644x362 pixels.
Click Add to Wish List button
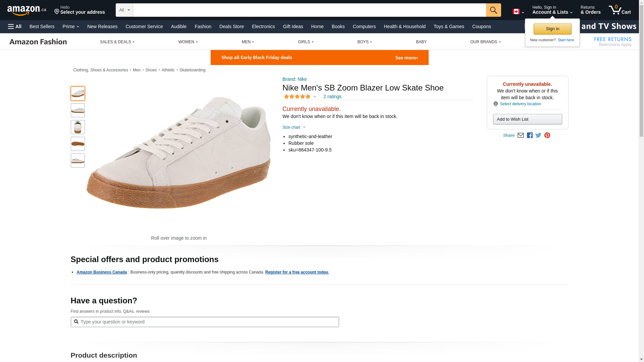[527, 119]
